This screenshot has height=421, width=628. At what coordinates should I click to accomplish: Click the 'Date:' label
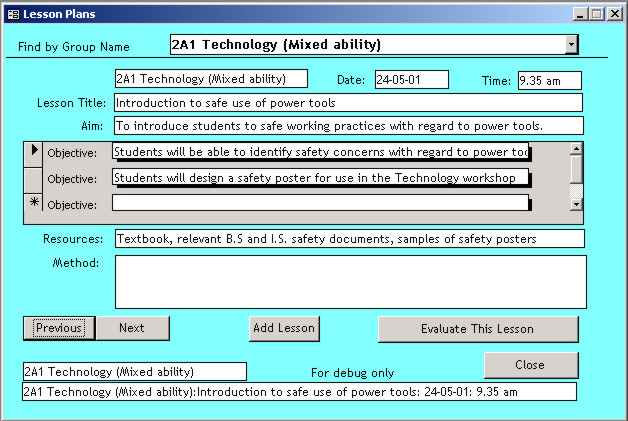point(351,80)
